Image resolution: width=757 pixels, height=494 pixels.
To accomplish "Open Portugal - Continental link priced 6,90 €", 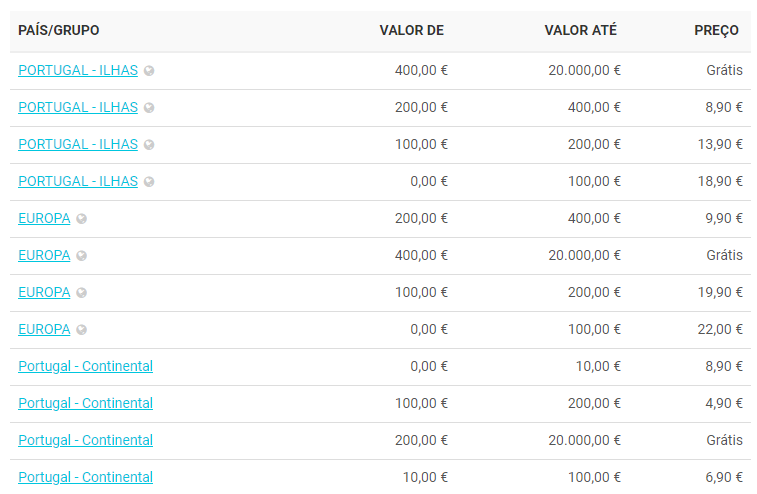I will (x=85, y=477).
